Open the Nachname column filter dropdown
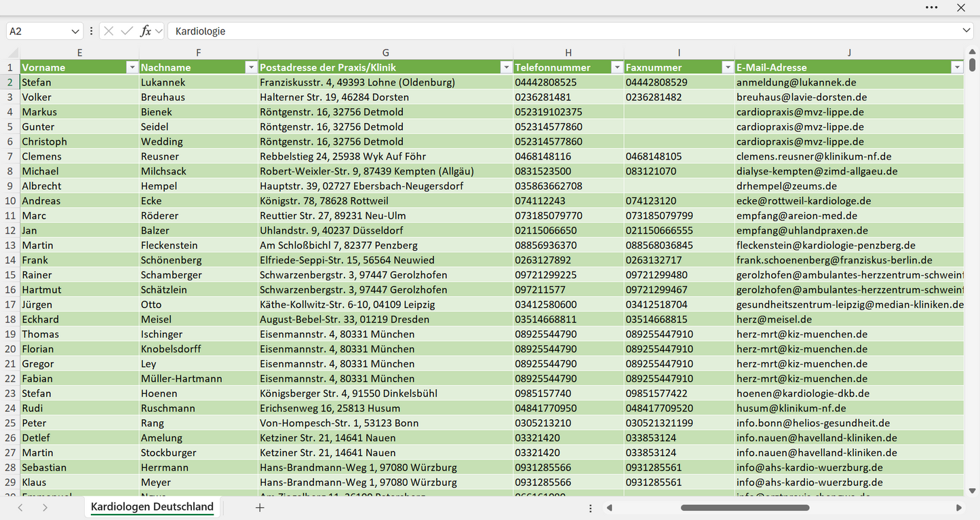Viewport: 980px width, 520px height. coord(251,67)
